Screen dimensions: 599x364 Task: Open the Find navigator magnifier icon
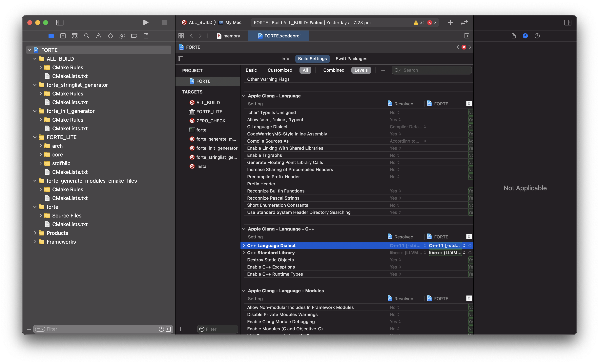(87, 36)
